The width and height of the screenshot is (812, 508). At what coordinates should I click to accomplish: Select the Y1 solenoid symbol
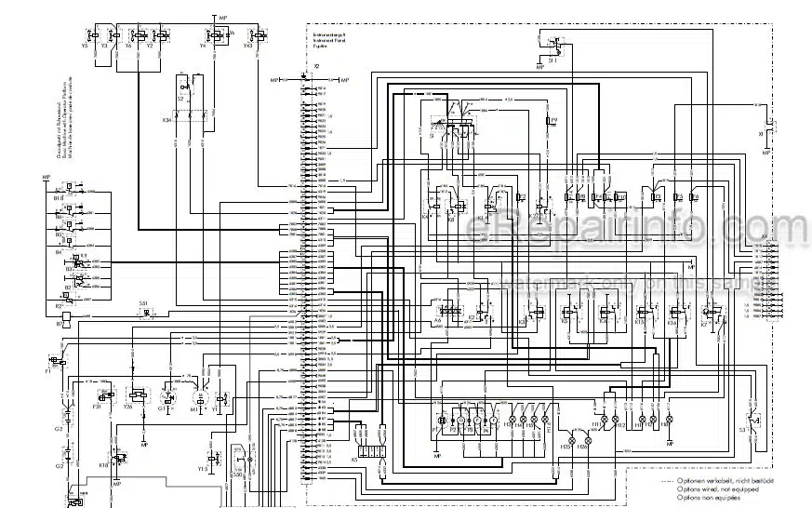[221, 399]
